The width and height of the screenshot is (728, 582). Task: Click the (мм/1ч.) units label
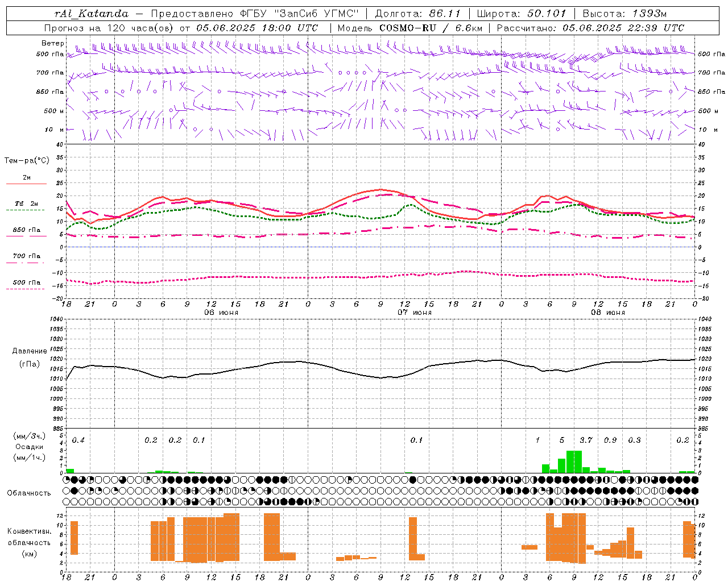[29, 458]
